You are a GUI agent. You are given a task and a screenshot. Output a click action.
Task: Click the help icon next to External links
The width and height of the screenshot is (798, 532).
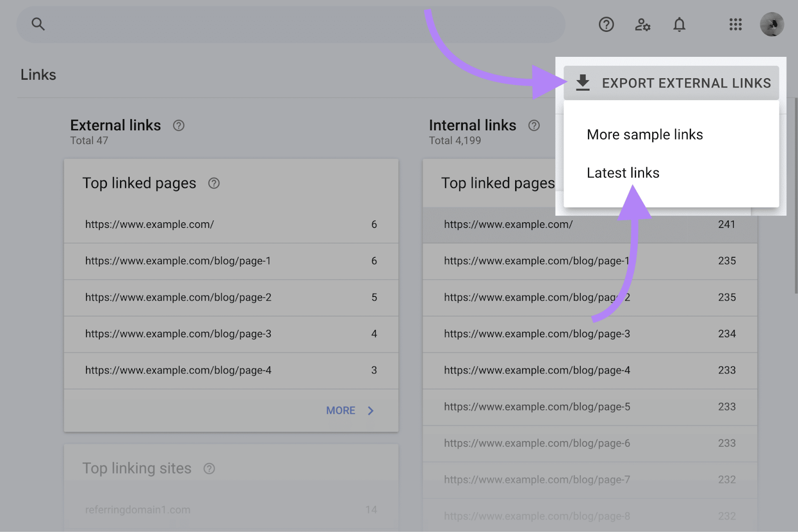179,126
